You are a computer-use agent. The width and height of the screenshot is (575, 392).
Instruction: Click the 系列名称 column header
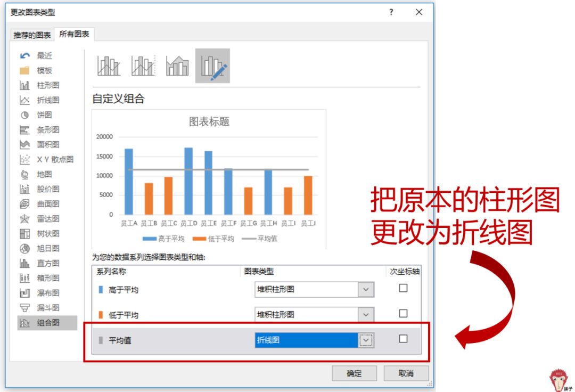[x=111, y=271]
